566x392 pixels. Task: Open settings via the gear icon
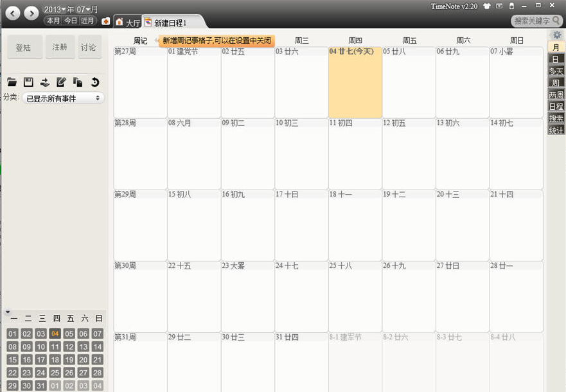[x=557, y=35]
